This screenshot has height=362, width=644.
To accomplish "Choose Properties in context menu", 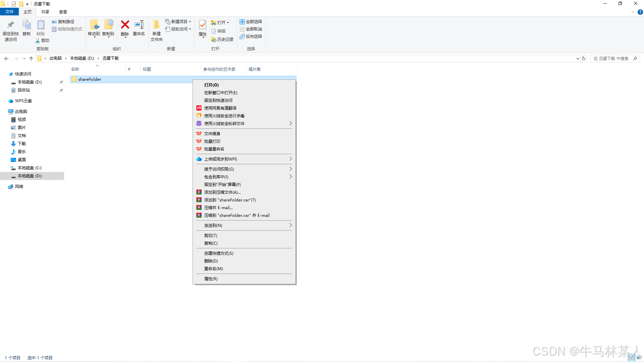I will point(211,279).
